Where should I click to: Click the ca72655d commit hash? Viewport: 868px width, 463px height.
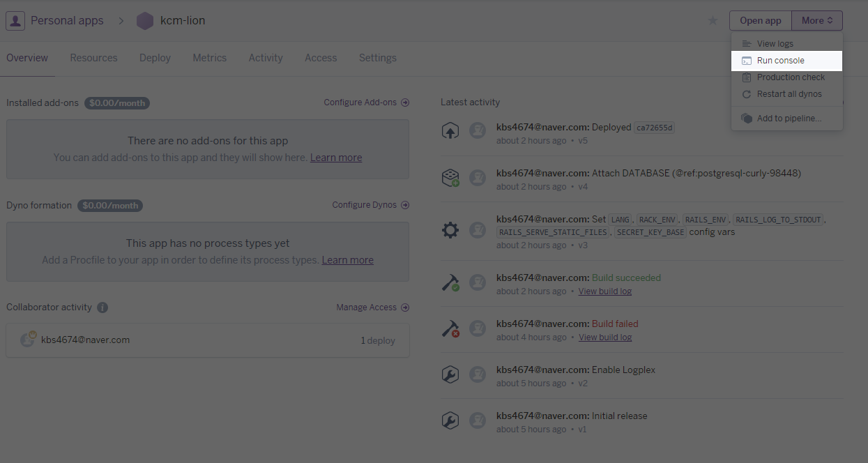(x=654, y=128)
